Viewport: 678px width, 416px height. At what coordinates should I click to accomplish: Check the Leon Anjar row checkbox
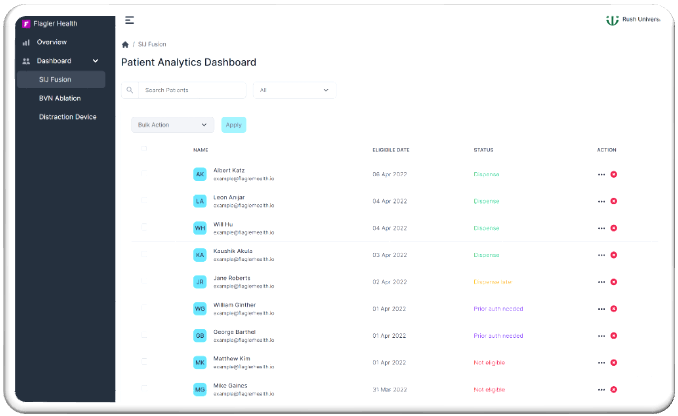click(x=144, y=200)
